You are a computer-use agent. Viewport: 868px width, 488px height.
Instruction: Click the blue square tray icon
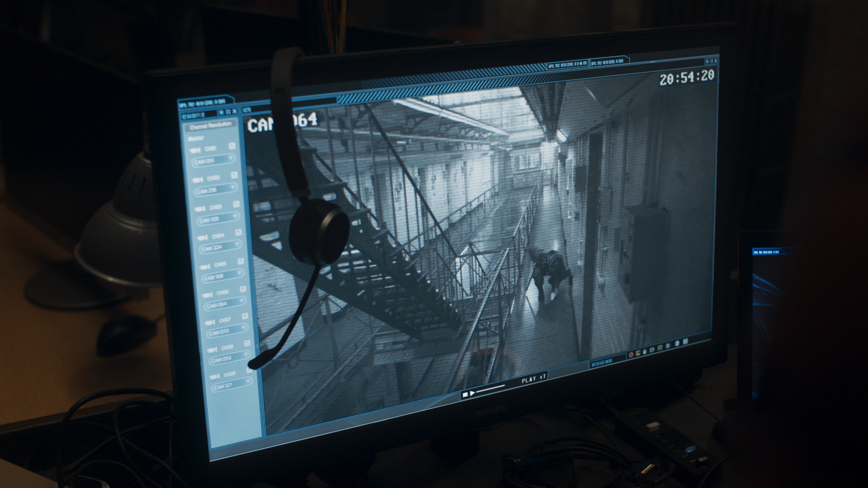652,350
